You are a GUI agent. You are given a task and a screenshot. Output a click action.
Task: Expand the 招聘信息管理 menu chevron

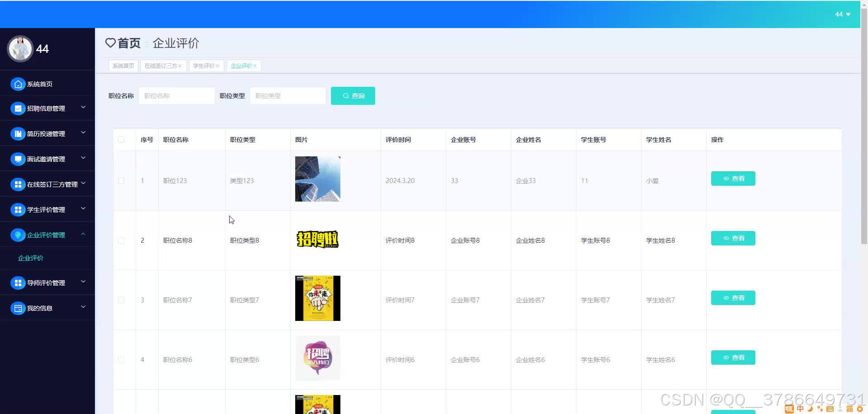tap(83, 108)
